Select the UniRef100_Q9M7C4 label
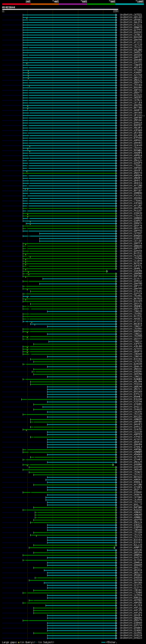146x644 pixels. (x=131, y=243)
